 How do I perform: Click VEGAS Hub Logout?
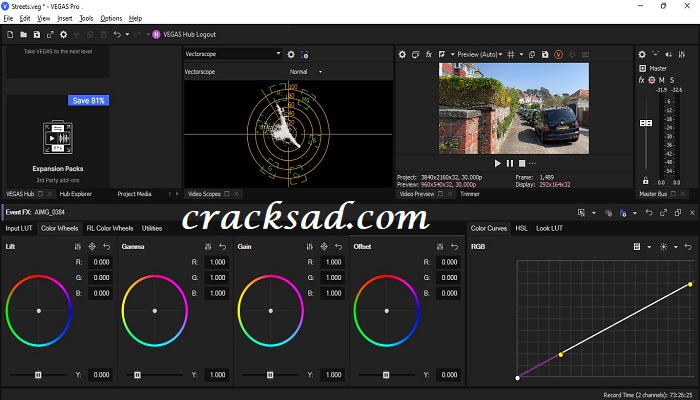coord(189,34)
